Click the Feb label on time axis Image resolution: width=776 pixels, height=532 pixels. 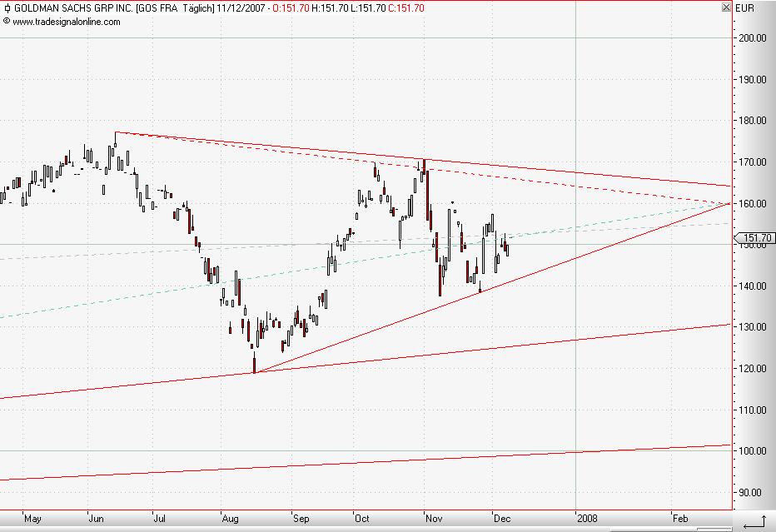tap(680, 519)
